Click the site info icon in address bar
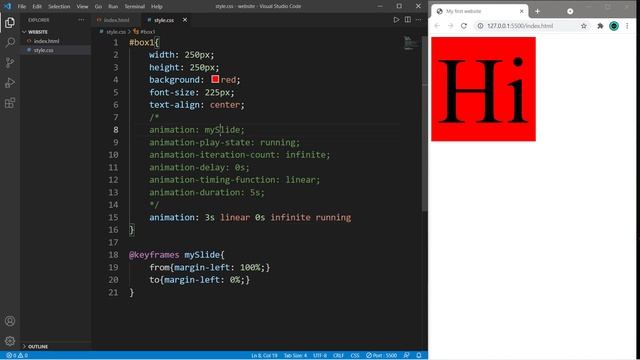 pos(480,26)
